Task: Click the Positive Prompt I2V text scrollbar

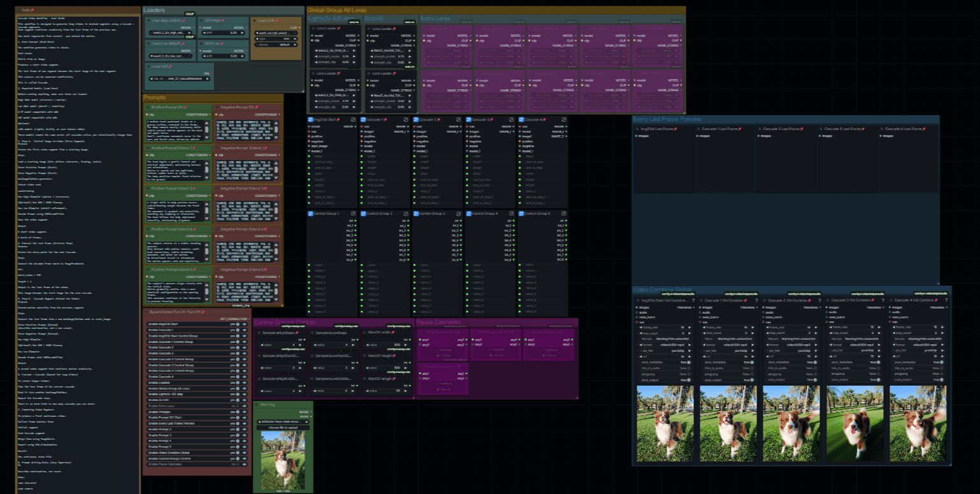Action: tap(207, 130)
